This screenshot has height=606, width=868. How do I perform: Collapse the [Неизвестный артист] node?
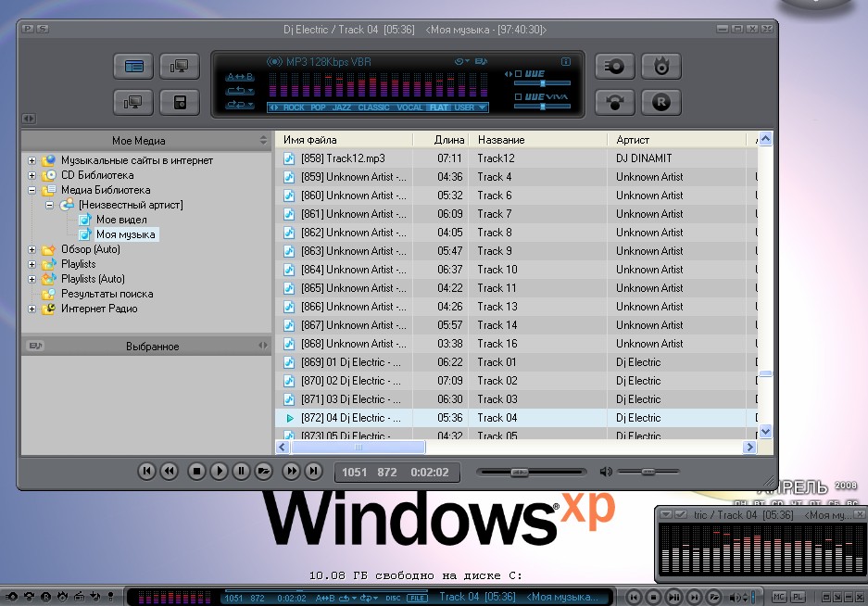pyautogui.click(x=49, y=205)
